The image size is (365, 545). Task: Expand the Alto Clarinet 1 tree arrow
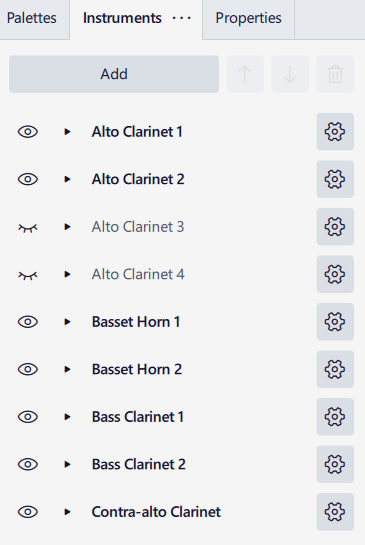coord(67,132)
